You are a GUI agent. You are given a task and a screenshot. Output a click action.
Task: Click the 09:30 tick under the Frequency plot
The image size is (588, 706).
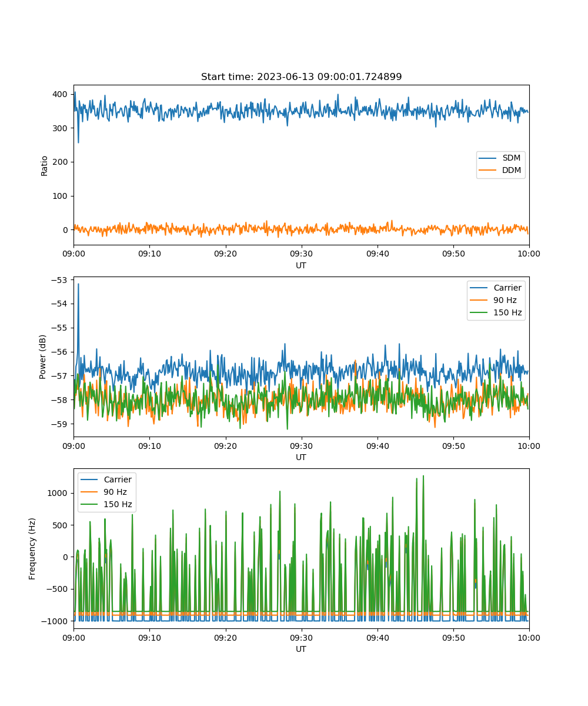point(301,637)
